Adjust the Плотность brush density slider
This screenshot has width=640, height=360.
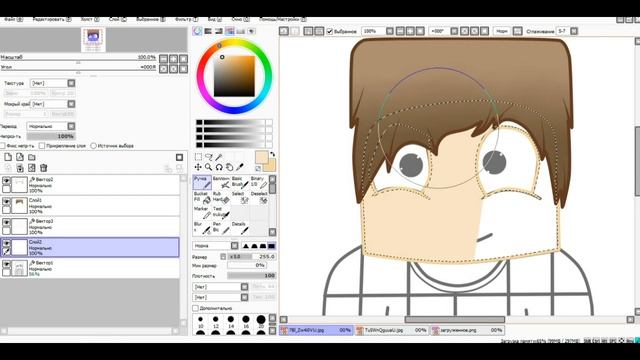point(251,276)
